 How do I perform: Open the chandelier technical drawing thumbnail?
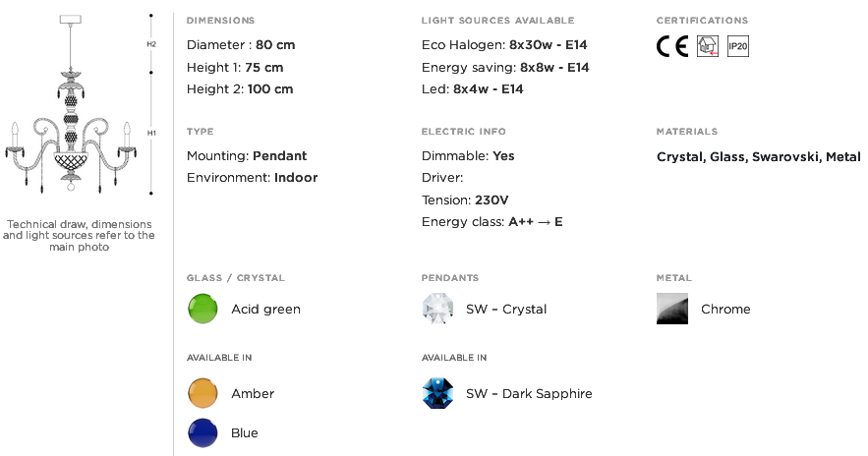[71, 104]
